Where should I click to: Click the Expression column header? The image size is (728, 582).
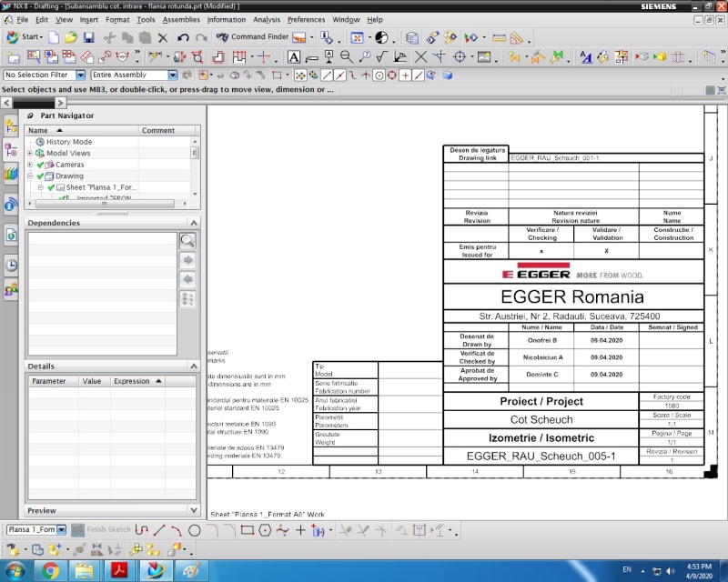137,381
